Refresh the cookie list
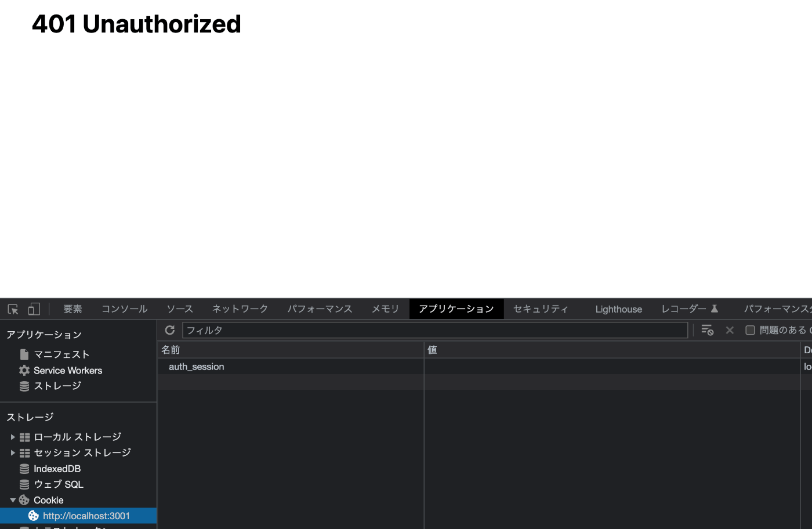812x529 pixels. point(170,330)
